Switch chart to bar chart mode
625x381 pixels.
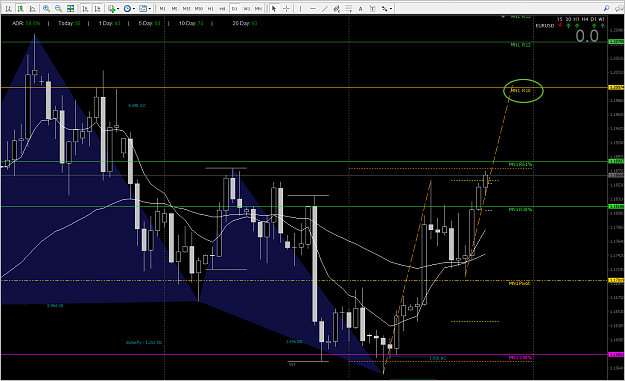click(8, 8)
